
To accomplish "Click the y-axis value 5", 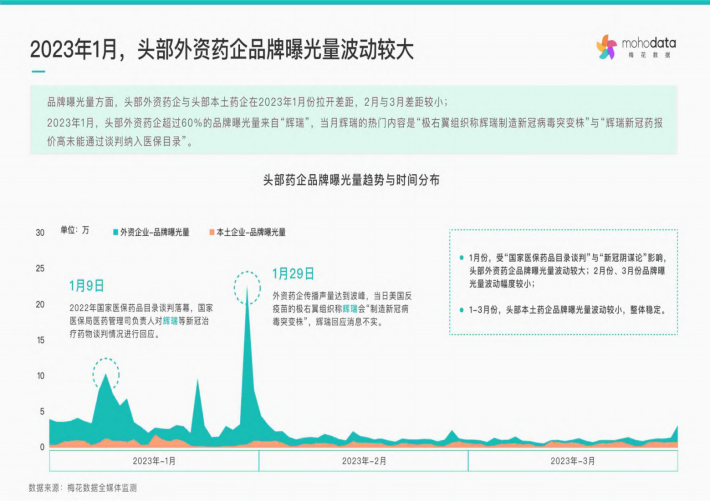I will (42, 412).
